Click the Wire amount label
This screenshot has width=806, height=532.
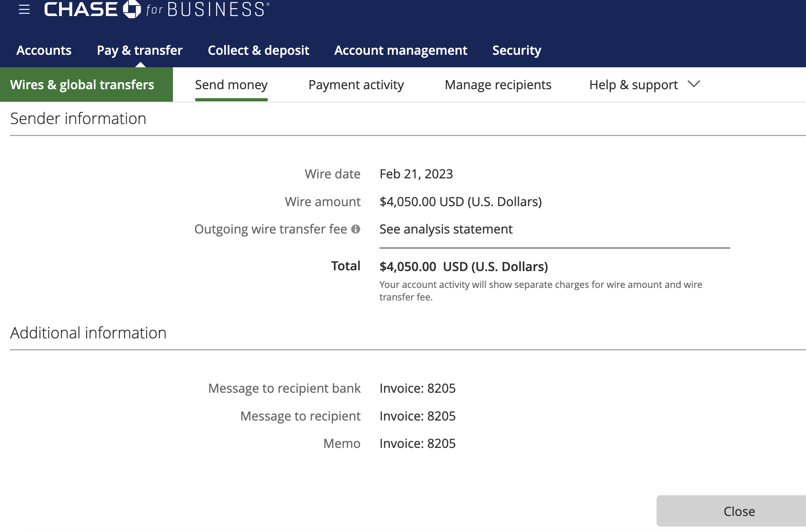(323, 202)
